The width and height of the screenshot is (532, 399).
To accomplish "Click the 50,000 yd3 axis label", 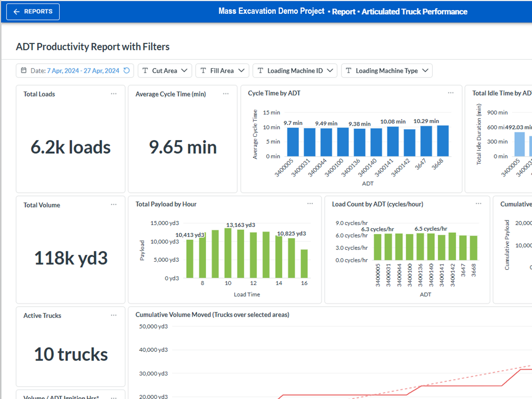I will coord(153,326).
